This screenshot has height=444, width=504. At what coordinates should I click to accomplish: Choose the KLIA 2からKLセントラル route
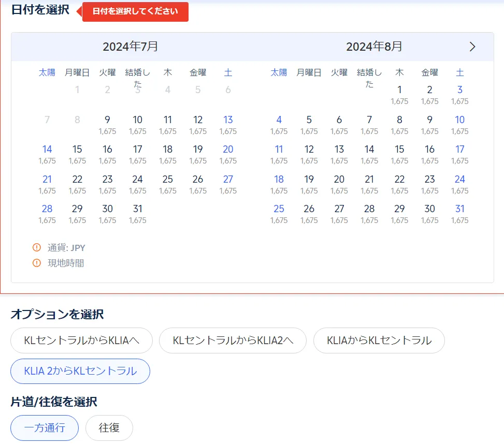(80, 371)
